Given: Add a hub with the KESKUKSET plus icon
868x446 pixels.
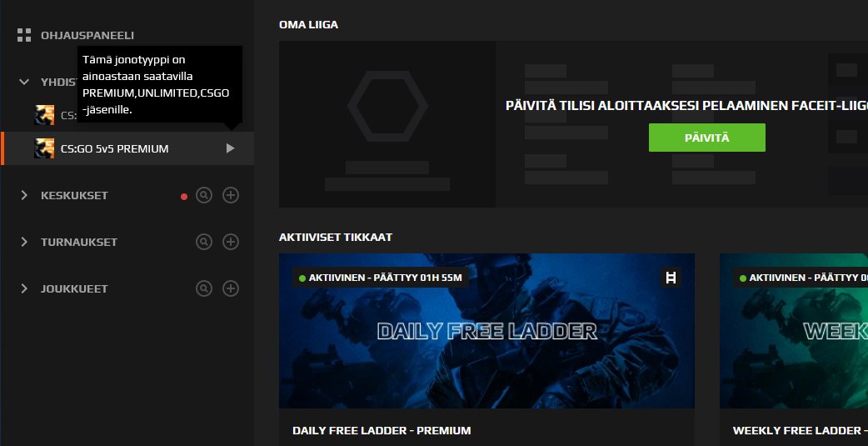Looking at the screenshot, I should (x=231, y=195).
